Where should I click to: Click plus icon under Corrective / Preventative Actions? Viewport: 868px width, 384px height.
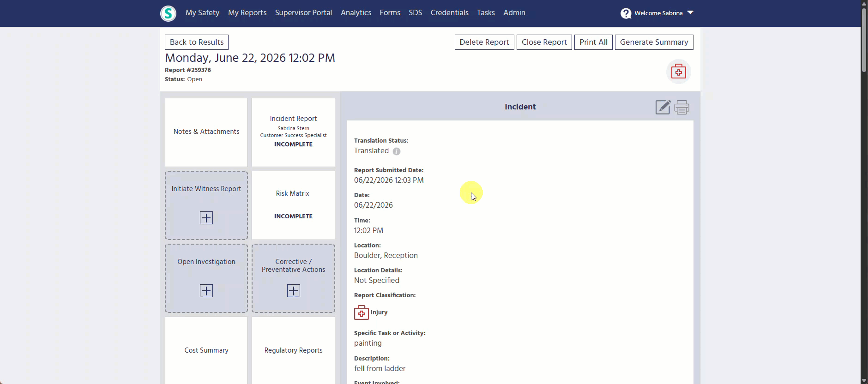[x=294, y=291]
